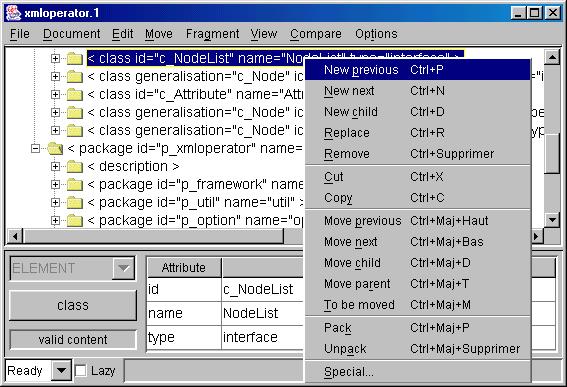The width and height of the screenshot is (567, 387).
Task: Select the NodeList name value cell
Action: click(x=262, y=313)
